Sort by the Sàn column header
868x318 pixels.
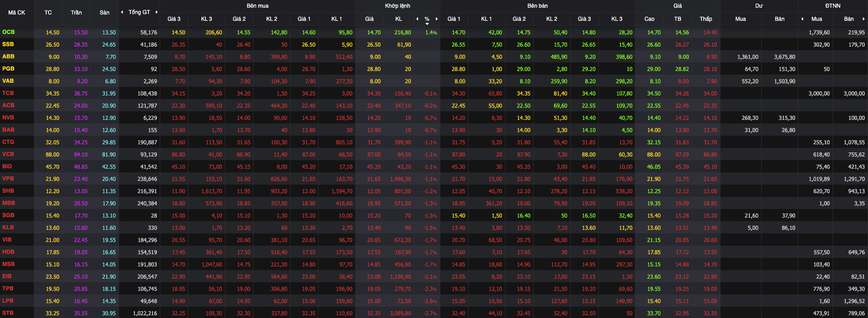[105, 13]
